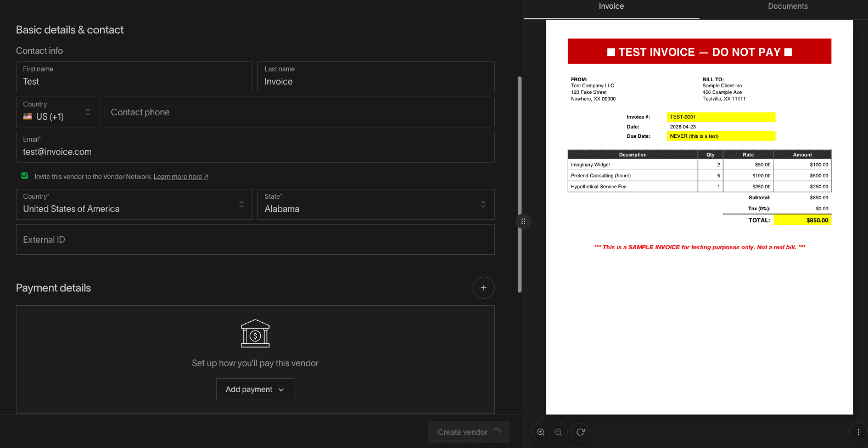
Task: Click the invoice date 2026-04-23
Action: click(x=682, y=127)
